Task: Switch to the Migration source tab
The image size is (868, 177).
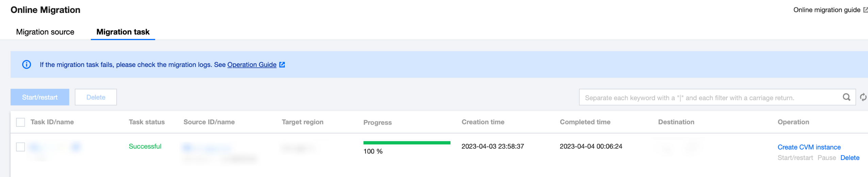Action: [45, 32]
